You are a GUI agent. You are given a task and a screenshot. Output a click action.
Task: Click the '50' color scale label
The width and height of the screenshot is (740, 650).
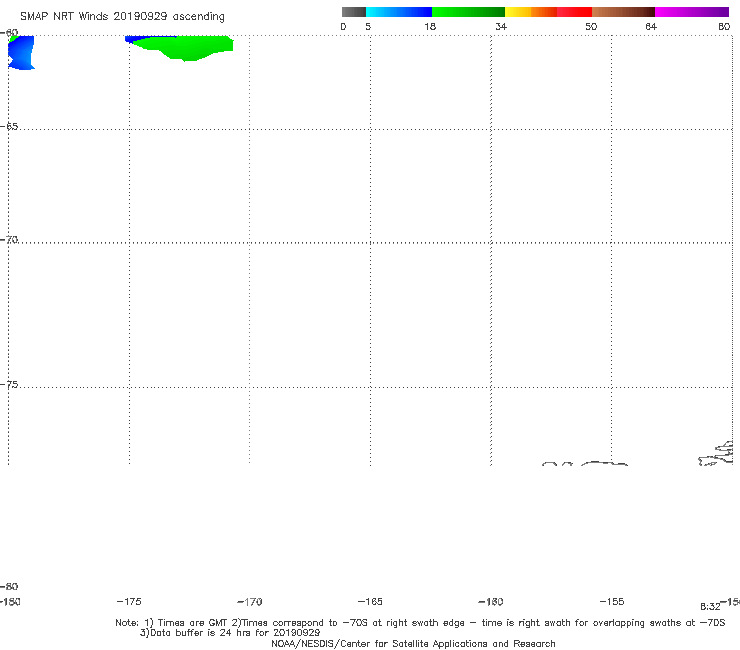pyautogui.click(x=591, y=26)
